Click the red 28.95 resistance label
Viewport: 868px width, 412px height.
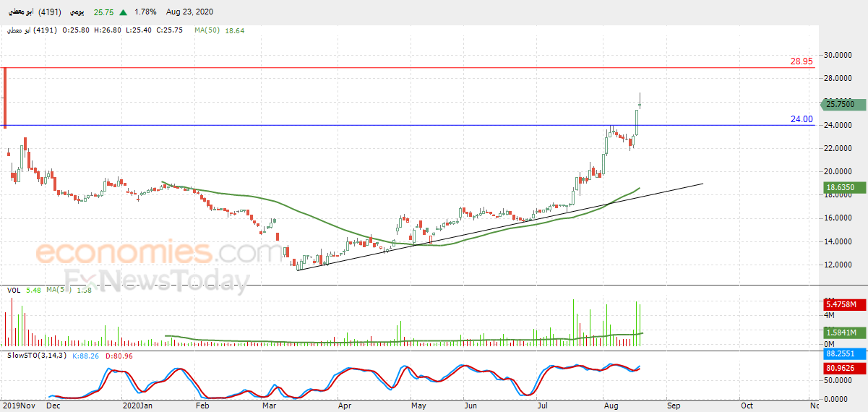pos(802,62)
